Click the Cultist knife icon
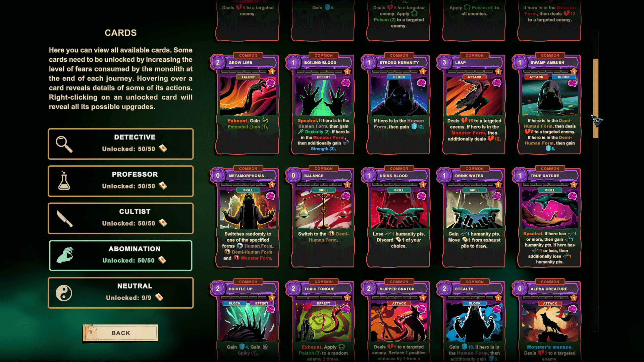Viewport: 644px width, 362px height. (65, 219)
